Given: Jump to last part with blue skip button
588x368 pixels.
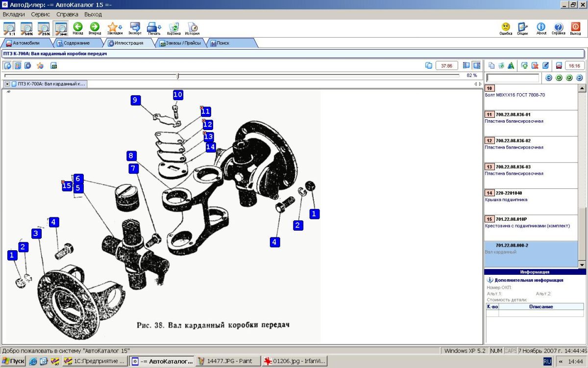Looking at the screenshot, I should [x=579, y=78].
